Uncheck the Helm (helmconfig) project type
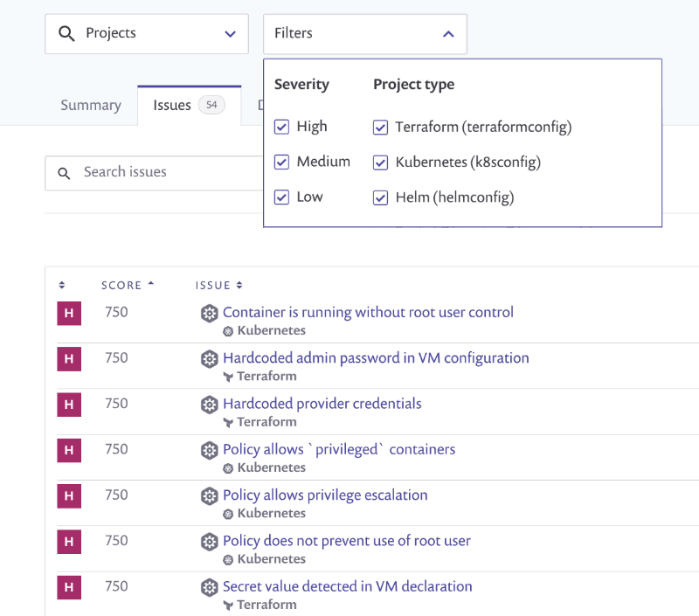The height and width of the screenshot is (616, 699). click(x=380, y=197)
